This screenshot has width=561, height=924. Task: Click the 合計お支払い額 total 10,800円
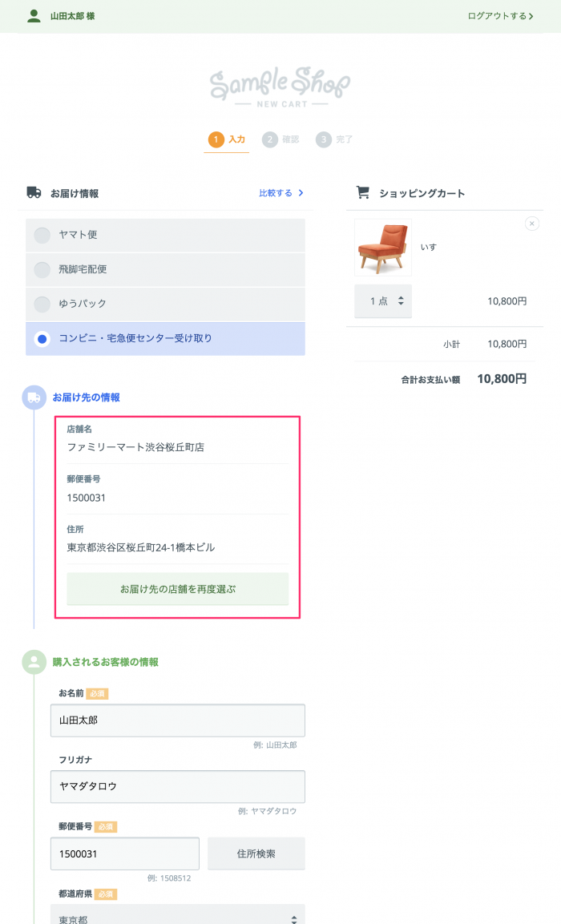pos(502,379)
